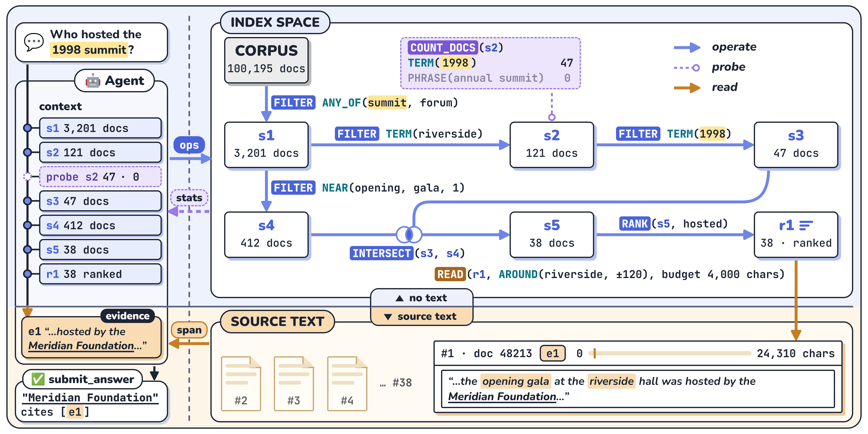Select the s2 121 docs node
The image size is (868, 434).
552,145
